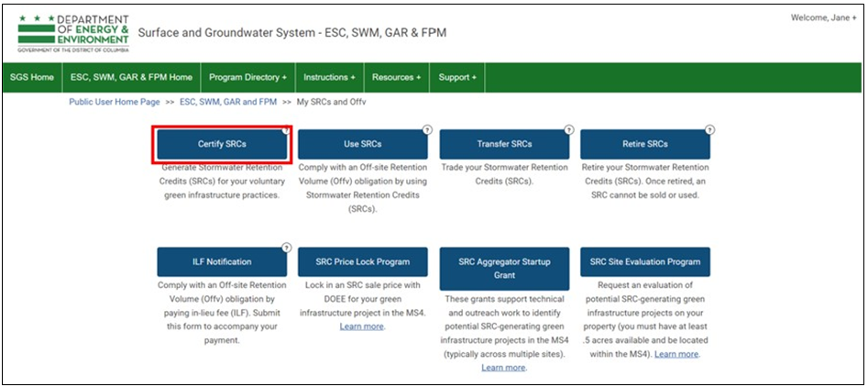Expand the Instructions menu

[x=329, y=78]
